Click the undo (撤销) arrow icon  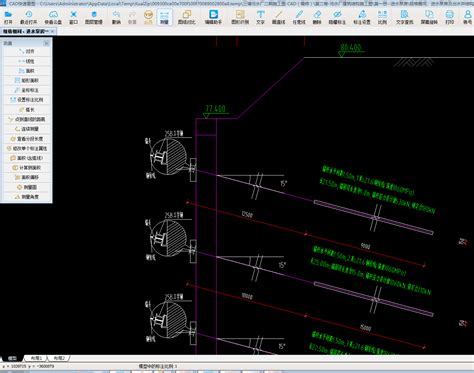(x=116, y=17)
